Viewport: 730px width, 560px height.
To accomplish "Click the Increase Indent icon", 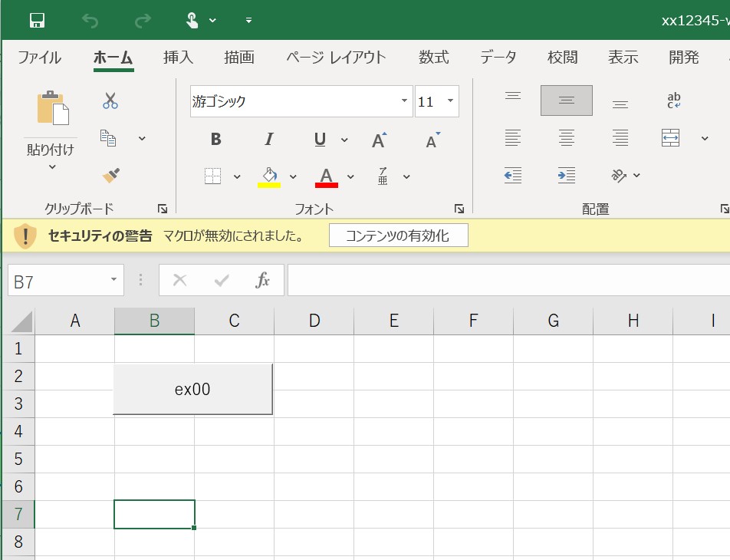I will [567, 176].
